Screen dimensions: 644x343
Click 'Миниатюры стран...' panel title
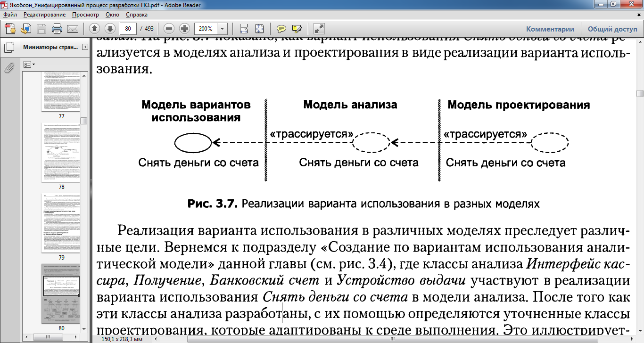click(51, 47)
